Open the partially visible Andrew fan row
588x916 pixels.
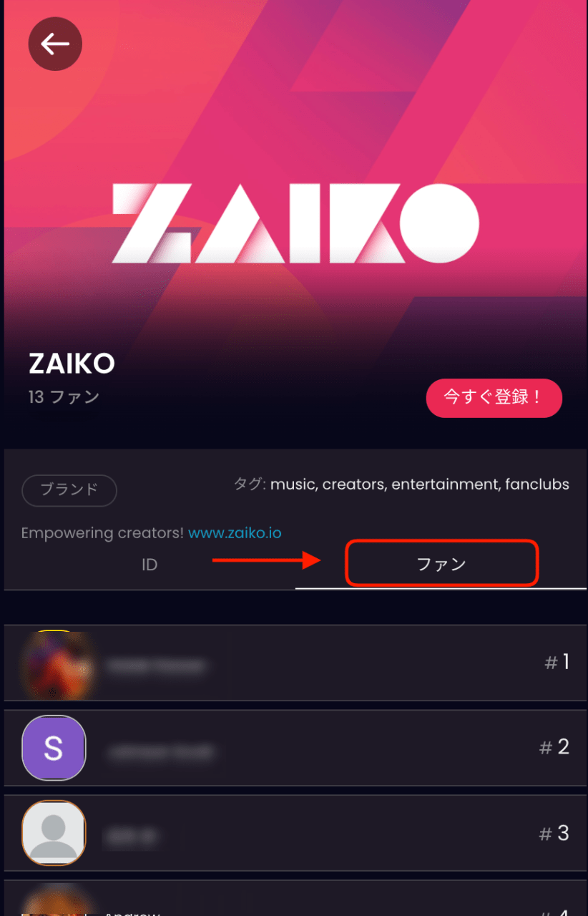[295, 898]
